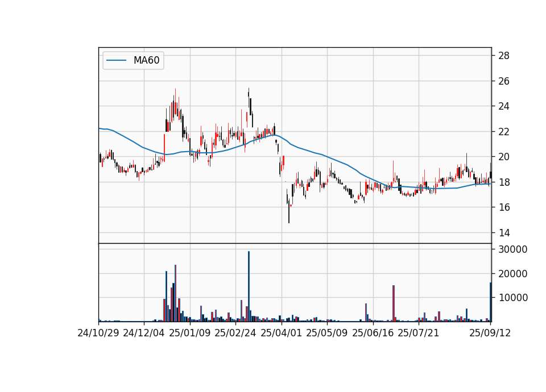This screenshot has height=392, width=546.
Task: Click the 25/01/09 date axis label
Action: pos(190,333)
